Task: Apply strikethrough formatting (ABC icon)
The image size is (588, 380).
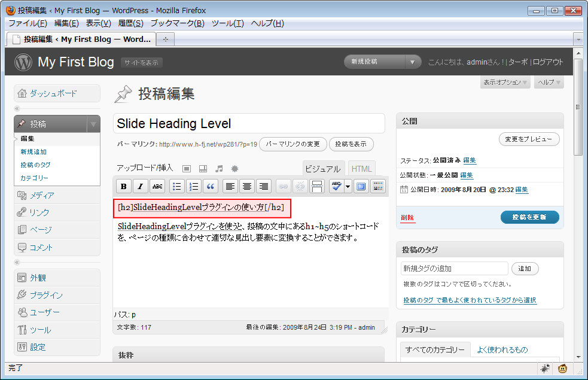Action: (x=157, y=186)
